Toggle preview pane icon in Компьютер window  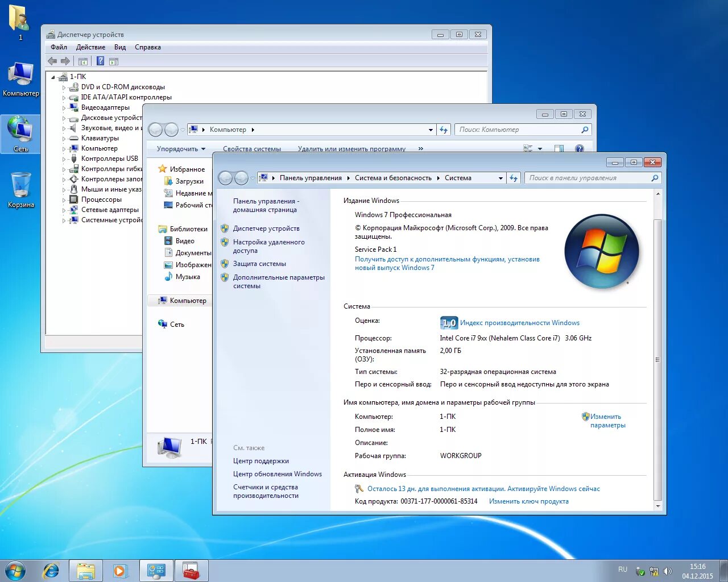click(x=559, y=149)
